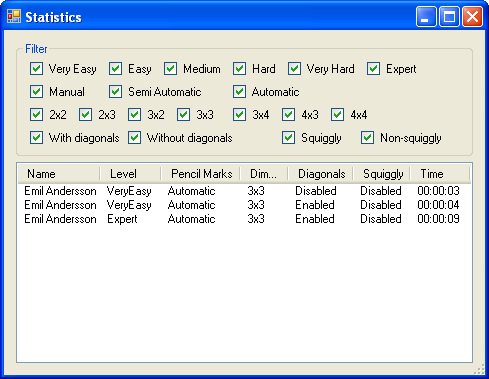The height and width of the screenshot is (379, 489).
Task: Click the Level column header
Action: pyautogui.click(x=130, y=174)
